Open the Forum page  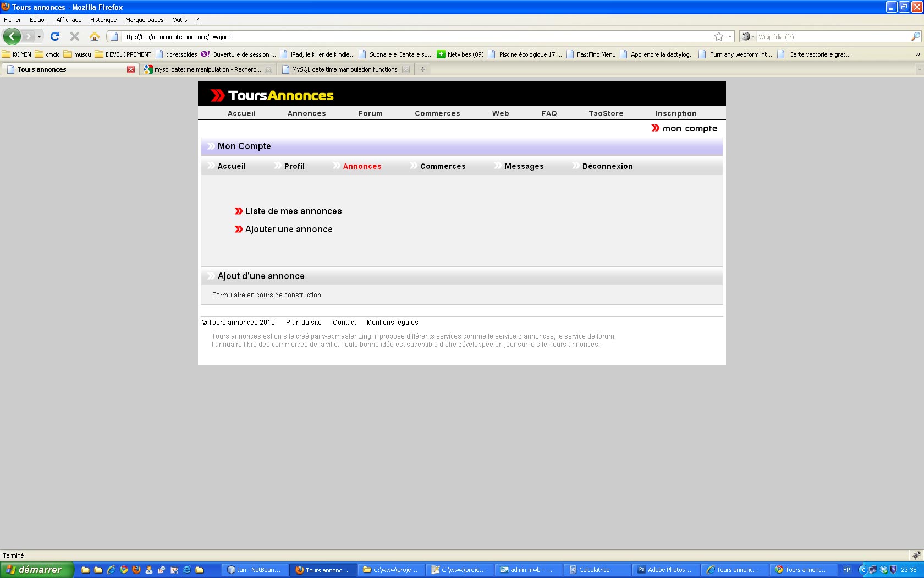[370, 113]
